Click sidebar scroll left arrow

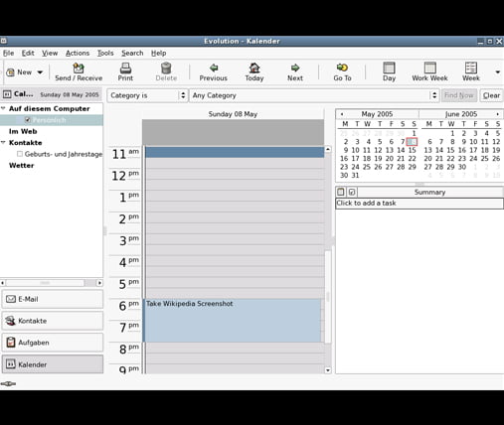(x=3, y=283)
